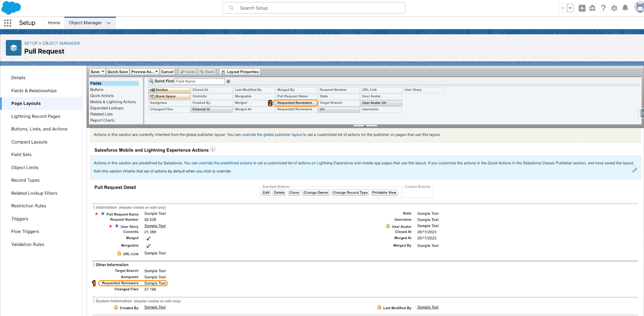Click the Cancel button in layout toolbar
Screen dimensions: 644x316
[167, 72]
